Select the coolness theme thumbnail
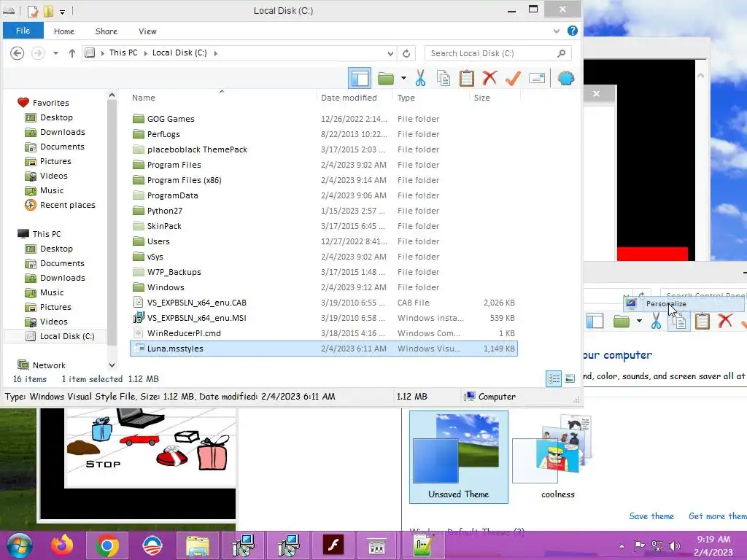This screenshot has height=560, width=747. (x=558, y=456)
